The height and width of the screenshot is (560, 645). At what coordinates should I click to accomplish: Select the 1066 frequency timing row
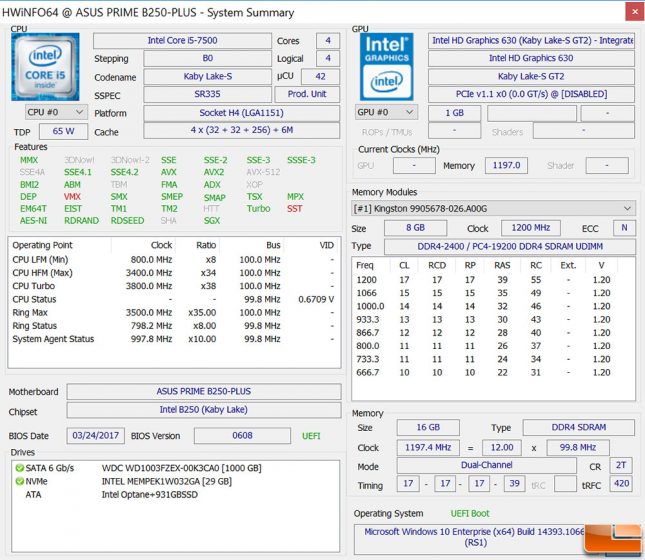click(493, 293)
